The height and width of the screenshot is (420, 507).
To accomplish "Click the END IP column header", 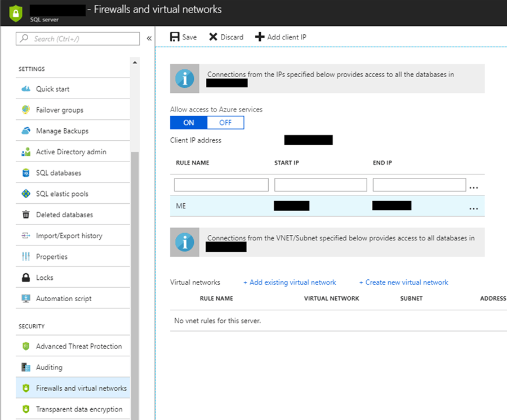I will pos(382,163).
